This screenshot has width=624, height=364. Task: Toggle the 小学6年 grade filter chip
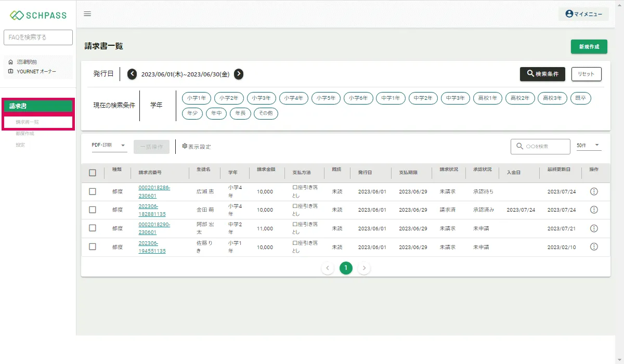[358, 98]
